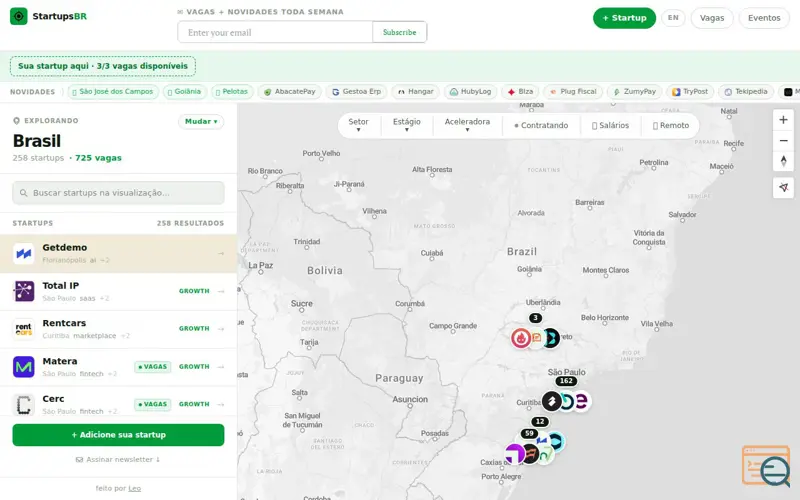Open the ZumyPay chip
The height and width of the screenshot is (500, 800).
634,92
